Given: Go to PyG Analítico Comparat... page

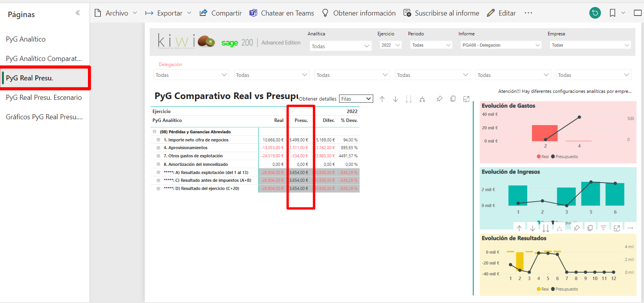Looking at the screenshot, I should coord(44,59).
